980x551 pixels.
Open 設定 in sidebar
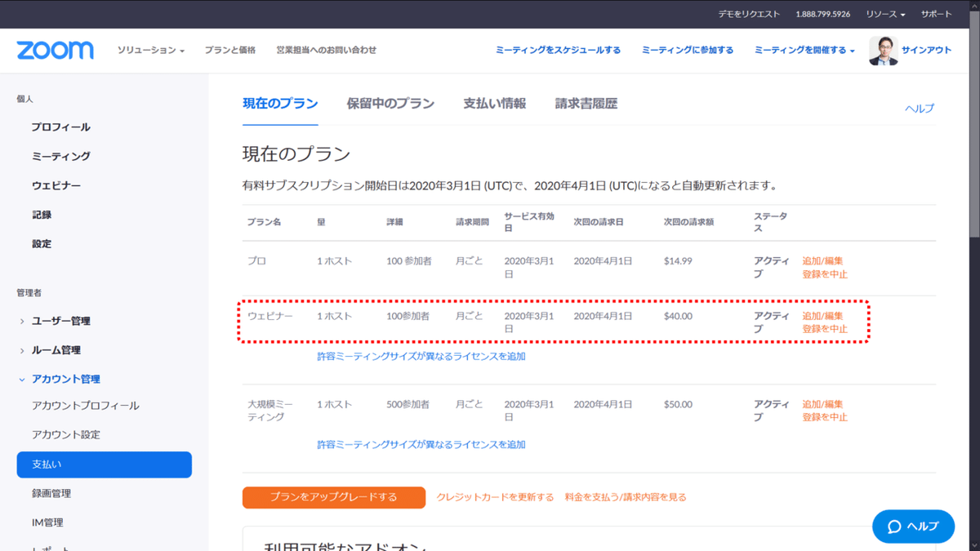[42, 244]
